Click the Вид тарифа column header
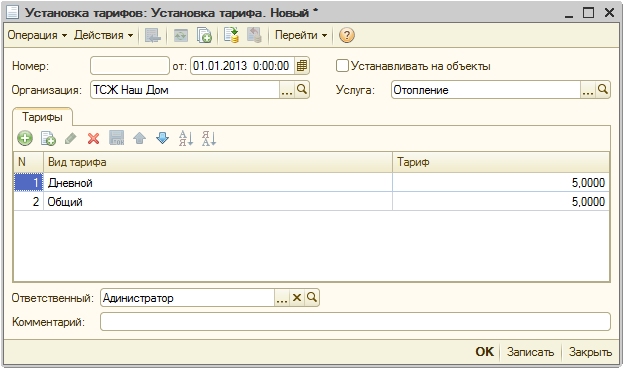 pyautogui.click(x=218, y=162)
